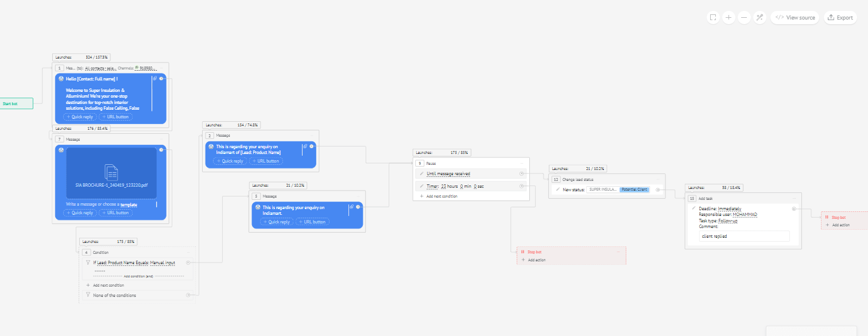
Task: Click None of the conditions row
Action: (138, 295)
